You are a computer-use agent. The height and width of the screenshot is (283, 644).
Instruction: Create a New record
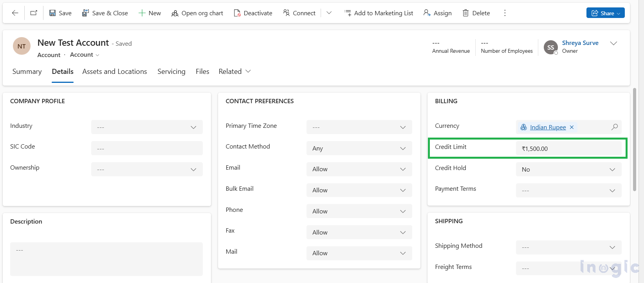coord(150,13)
